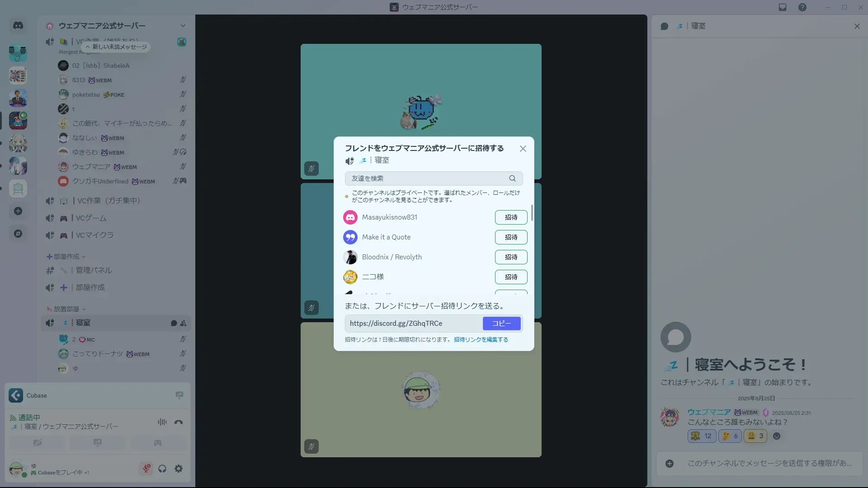This screenshot has width=868, height=488.
Task: Toggle headphone deafen button
Action: (162, 469)
